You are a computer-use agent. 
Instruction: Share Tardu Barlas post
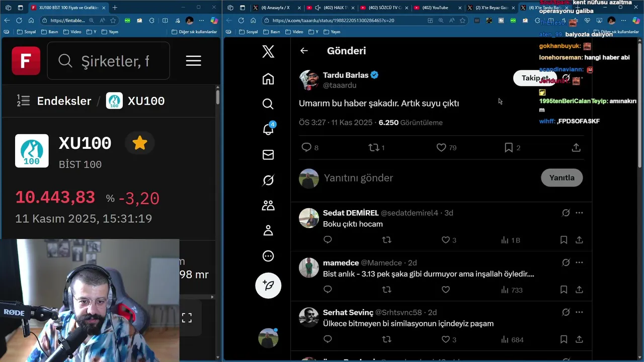pos(576,147)
